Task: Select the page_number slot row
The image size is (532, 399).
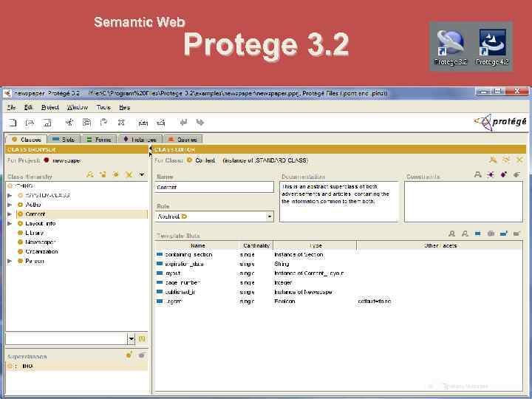Action: coord(338,282)
